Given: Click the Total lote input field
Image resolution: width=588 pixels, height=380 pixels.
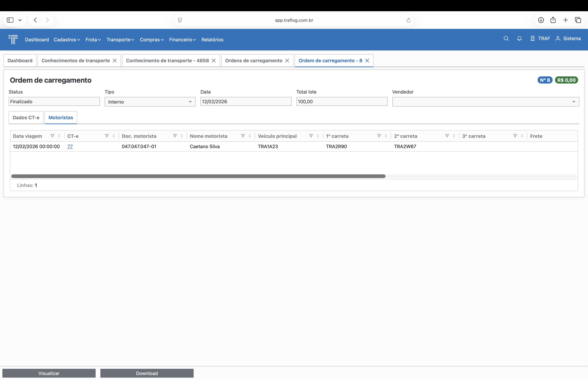Looking at the screenshot, I should [341, 101].
